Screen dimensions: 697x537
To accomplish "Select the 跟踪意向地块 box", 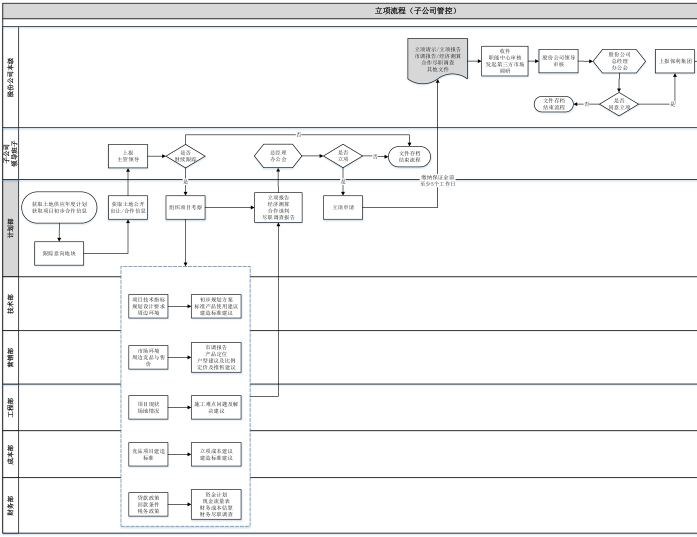I will click(61, 254).
